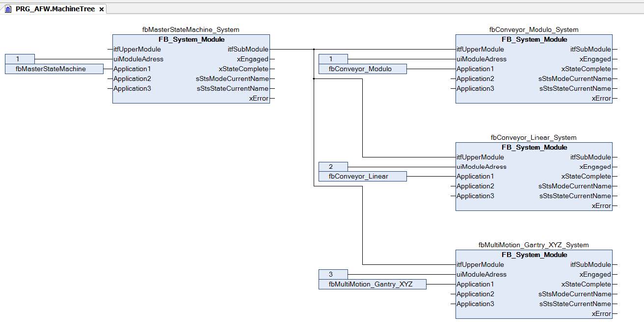This screenshot has height=336, width=644.
Task: Select FB_System_Module header of fbConveyor_Linear_System block
Action: pyautogui.click(x=534, y=147)
